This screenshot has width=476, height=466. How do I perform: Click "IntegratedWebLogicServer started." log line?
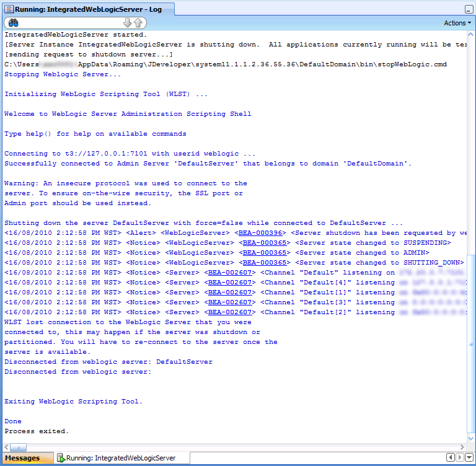coord(76,35)
